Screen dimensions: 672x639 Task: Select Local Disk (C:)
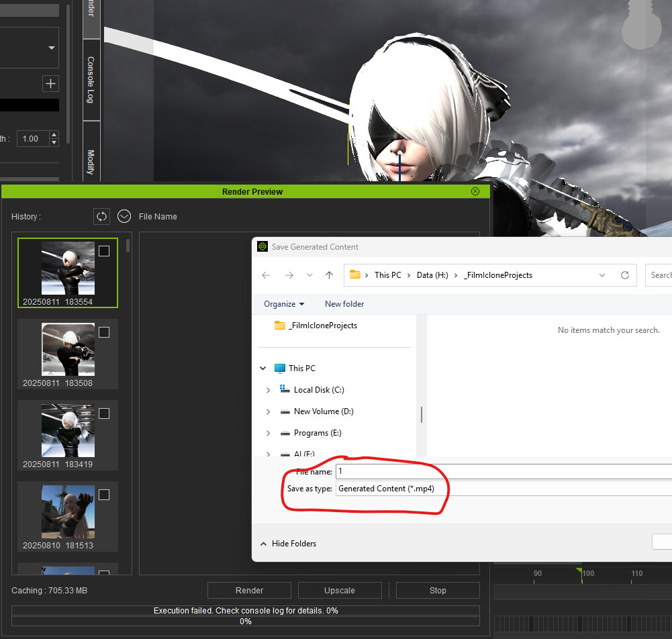(319, 390)
